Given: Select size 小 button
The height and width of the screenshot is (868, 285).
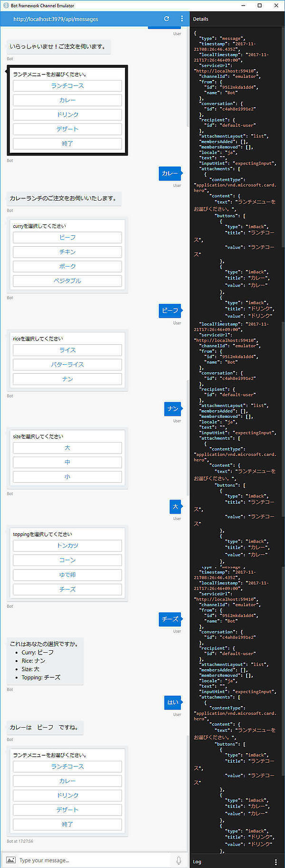Looking at the screenshot, I should pyautogui.click(x=67, y=477).
